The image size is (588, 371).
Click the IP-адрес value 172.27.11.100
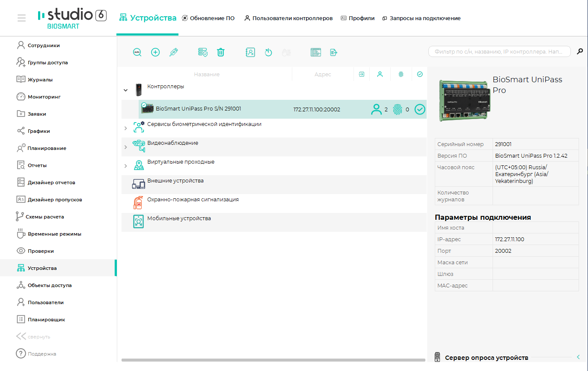click(509, 239)
